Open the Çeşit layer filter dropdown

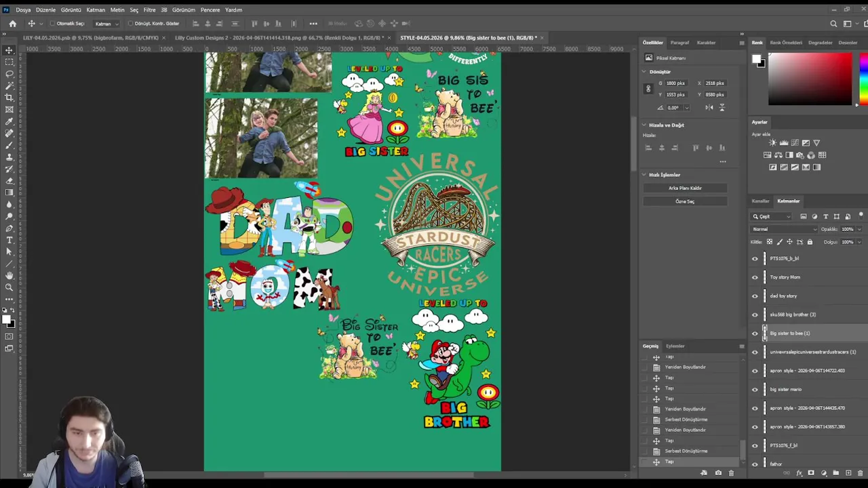[772, 217]
